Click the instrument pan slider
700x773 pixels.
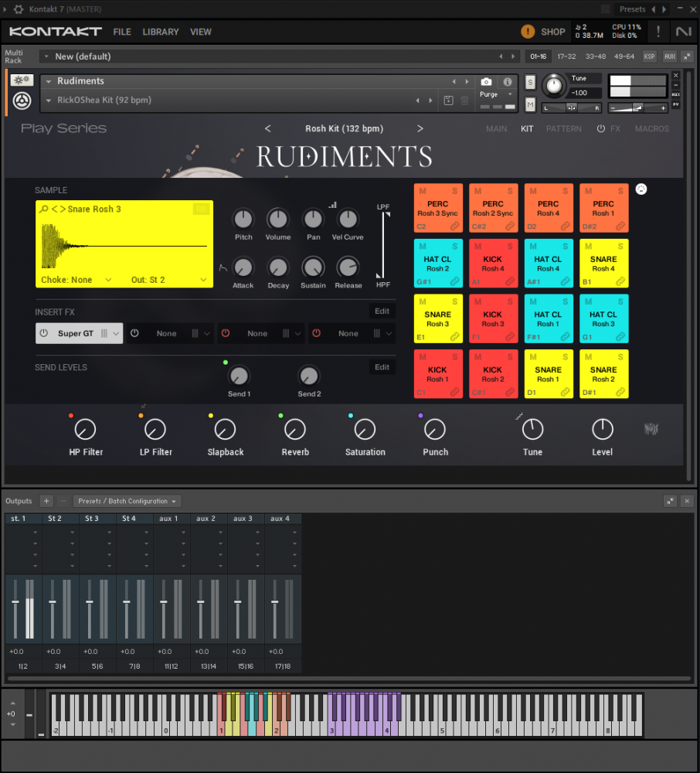coord(572,108)
